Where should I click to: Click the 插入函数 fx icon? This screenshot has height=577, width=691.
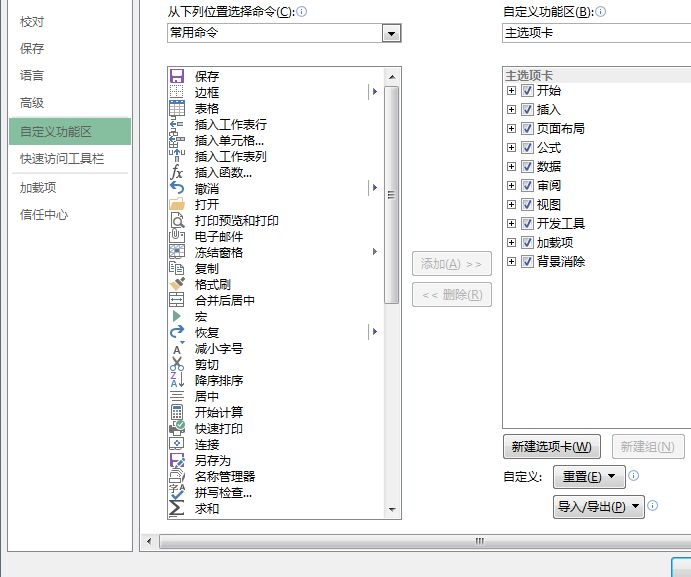(x=177, y=172)
